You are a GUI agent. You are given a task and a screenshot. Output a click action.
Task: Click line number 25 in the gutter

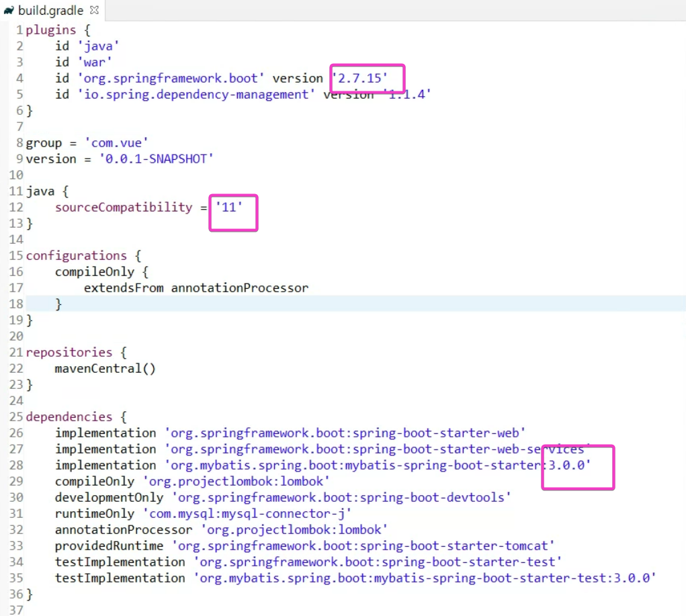15,416
